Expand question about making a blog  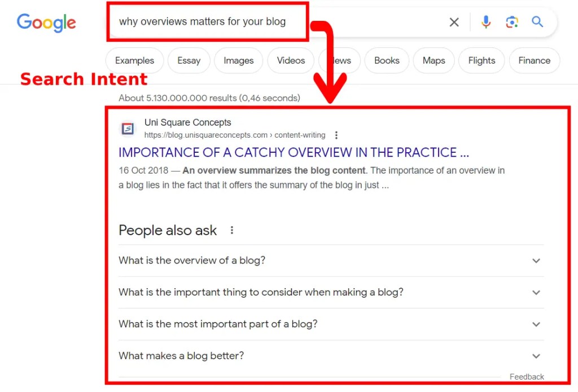pyautogui.click(x=536, y=292)
